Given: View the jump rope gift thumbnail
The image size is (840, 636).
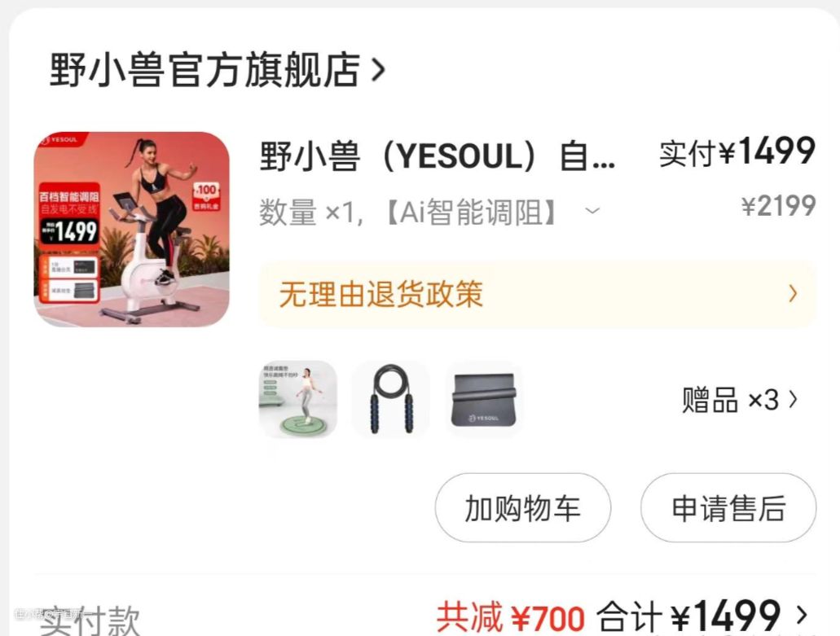Looking at the screenshot, I should pyautogui.click(x=390, y=399).
